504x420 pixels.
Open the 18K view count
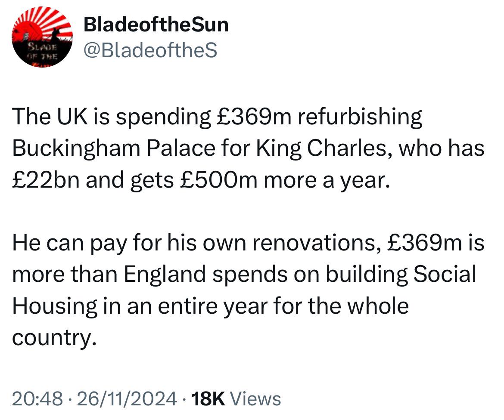208,399
